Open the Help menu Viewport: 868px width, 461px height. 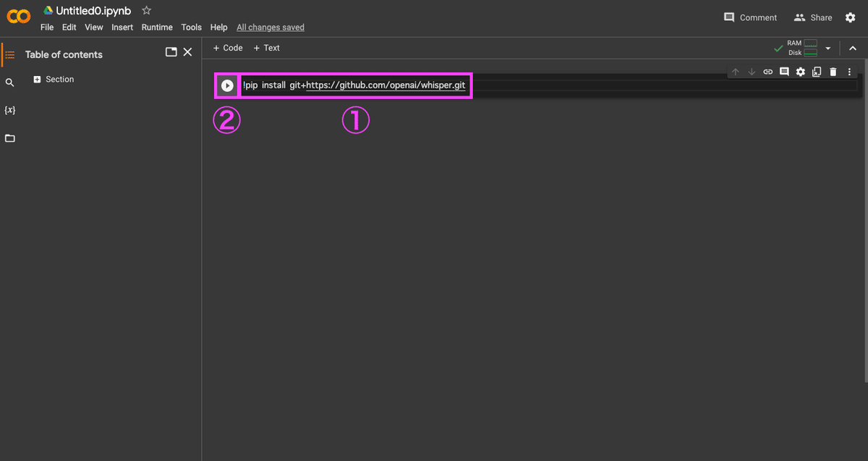(x=219, y=28)
